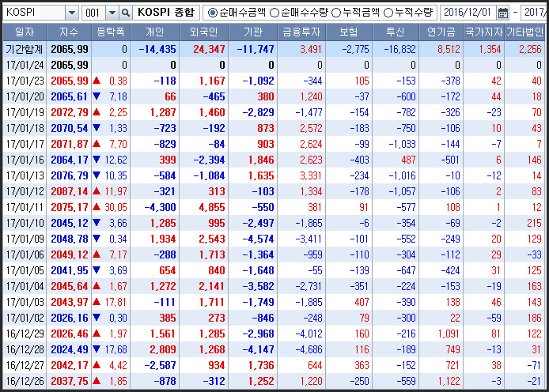Image resolution: width=549 pixels, height=392 pixels.
Task: Select the 16/12/27 date cell
Action: point(25,365)
